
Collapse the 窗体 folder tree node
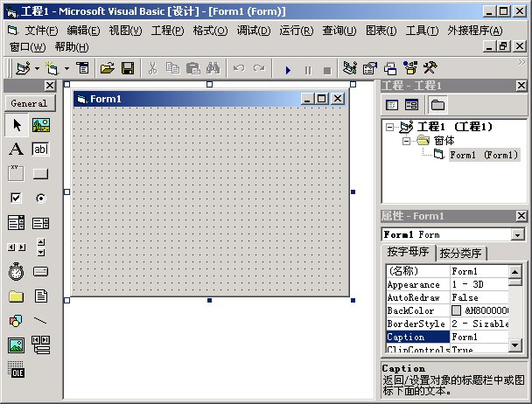[406, 141]
